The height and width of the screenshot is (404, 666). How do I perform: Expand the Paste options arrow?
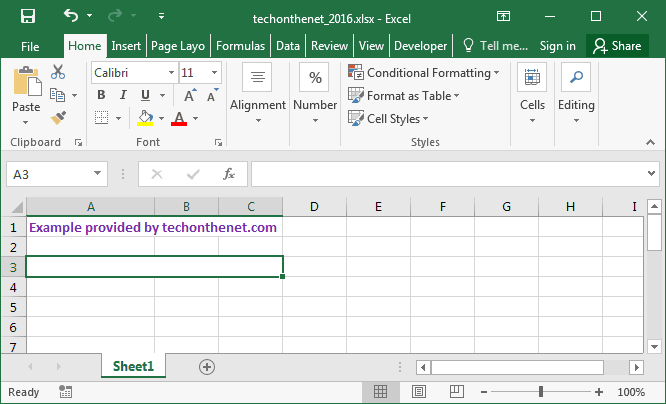coord(25,122)
